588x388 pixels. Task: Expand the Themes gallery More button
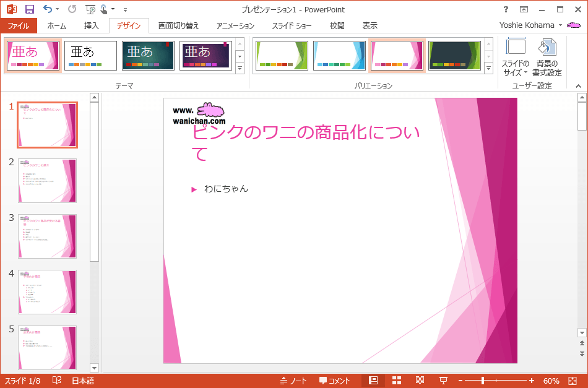[240, 69]
